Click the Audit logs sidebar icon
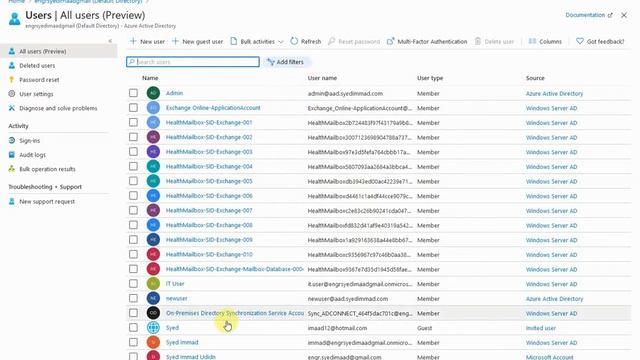This screenshot has height=360, width=640. click(12, 155)
